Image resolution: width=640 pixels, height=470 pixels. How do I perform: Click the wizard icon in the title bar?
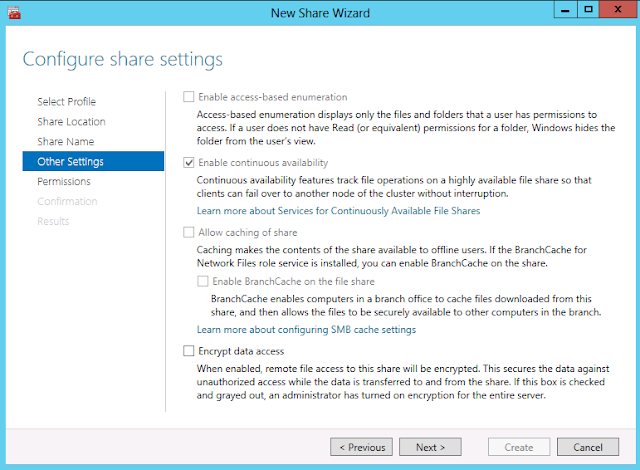click(x=12, y=12)
